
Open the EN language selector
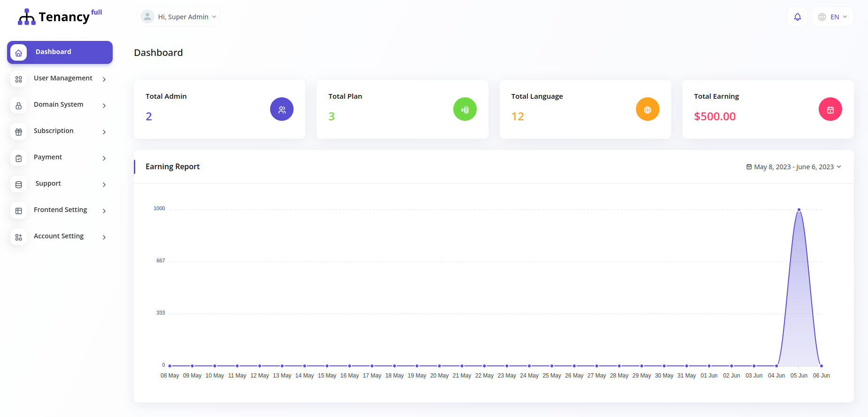point(833,17)
